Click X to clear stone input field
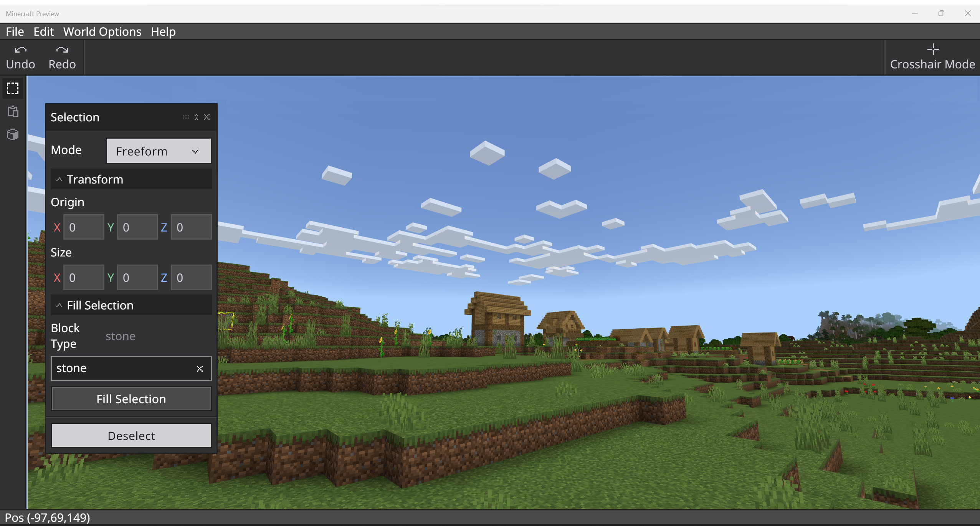Viewport: 980px width, 526px height. (x=200, y=369)
